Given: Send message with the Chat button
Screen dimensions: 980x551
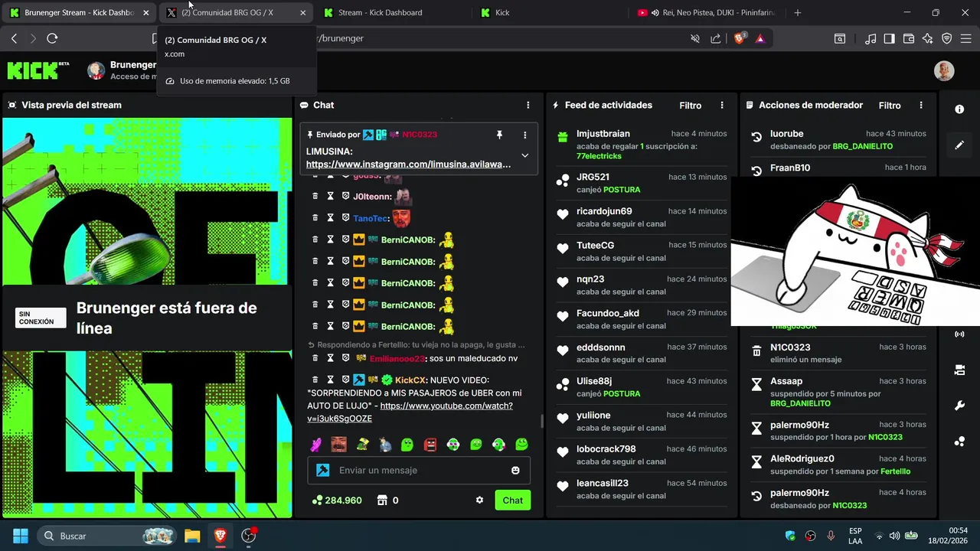Looking at the screenshot, I should tap(512, 500).
